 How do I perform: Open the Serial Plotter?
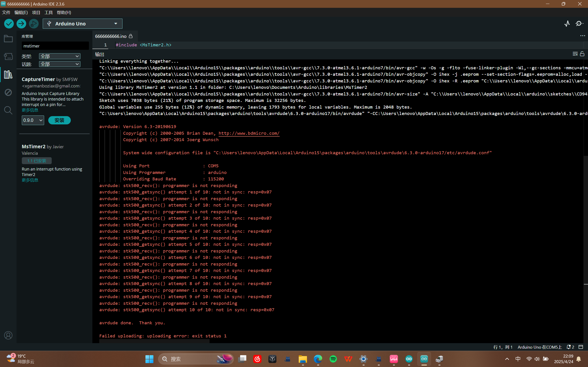point(567,24)
